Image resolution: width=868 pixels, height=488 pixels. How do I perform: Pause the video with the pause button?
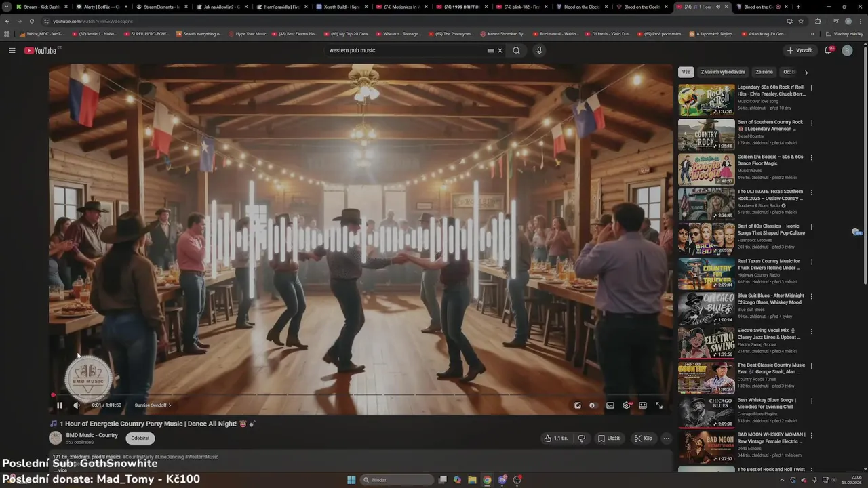pos(60,405)
